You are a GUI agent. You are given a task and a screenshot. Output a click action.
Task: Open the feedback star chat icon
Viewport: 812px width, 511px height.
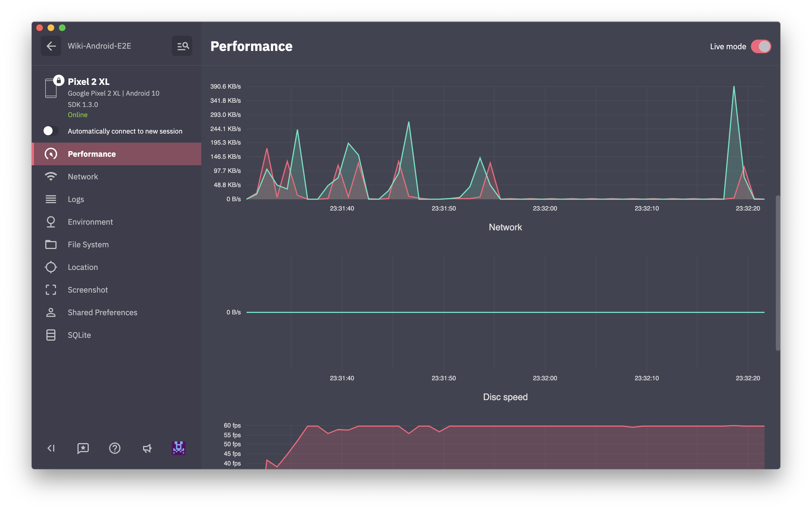[83, 448]
